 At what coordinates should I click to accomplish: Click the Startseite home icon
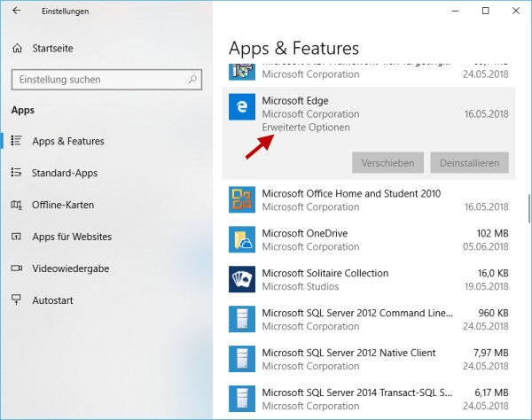click(x=18, y=49)
